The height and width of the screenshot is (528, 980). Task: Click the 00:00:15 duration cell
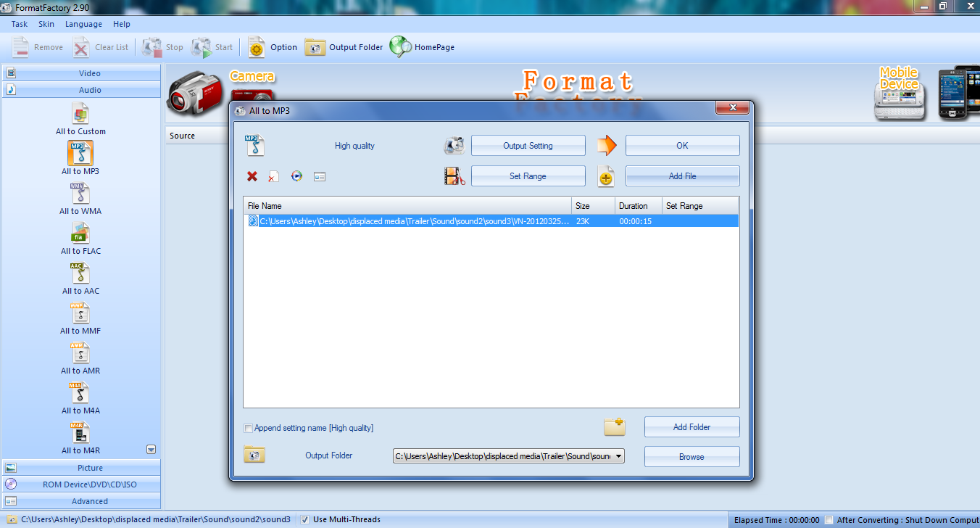click(x=635, y=221)
